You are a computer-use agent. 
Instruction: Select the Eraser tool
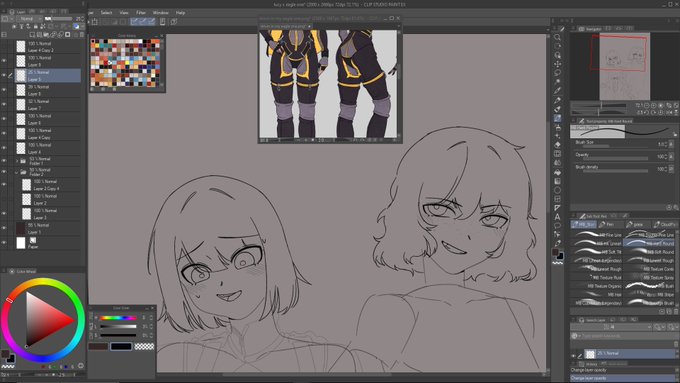[557, 145]
